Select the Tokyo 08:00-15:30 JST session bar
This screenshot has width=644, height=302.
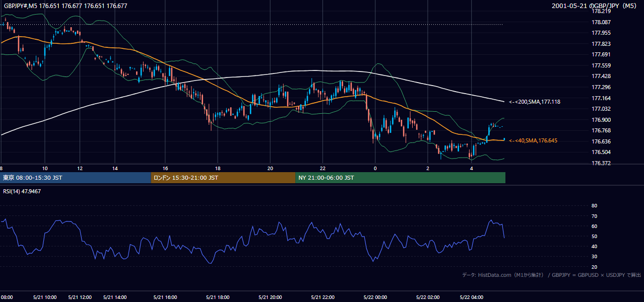(x=76, y=178)
